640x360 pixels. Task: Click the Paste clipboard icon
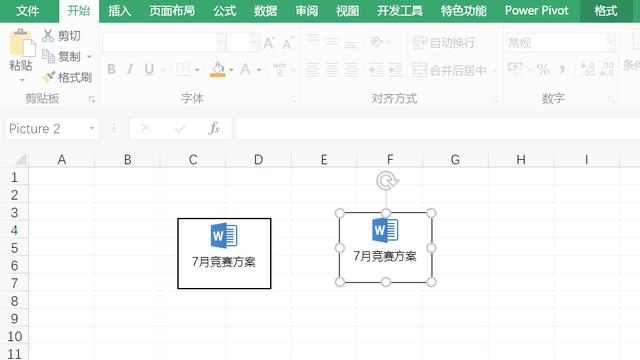pos(22,42)
